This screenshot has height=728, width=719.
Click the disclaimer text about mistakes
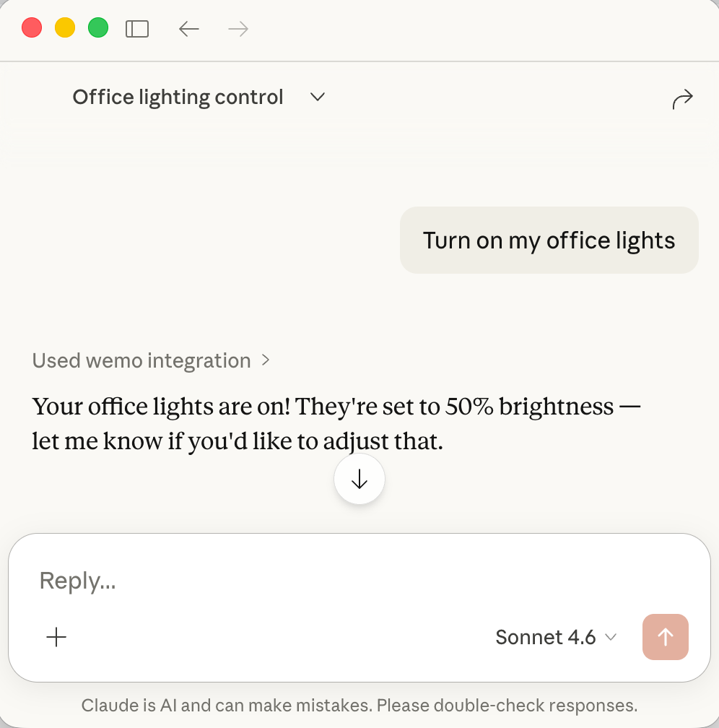pos(359,705)
